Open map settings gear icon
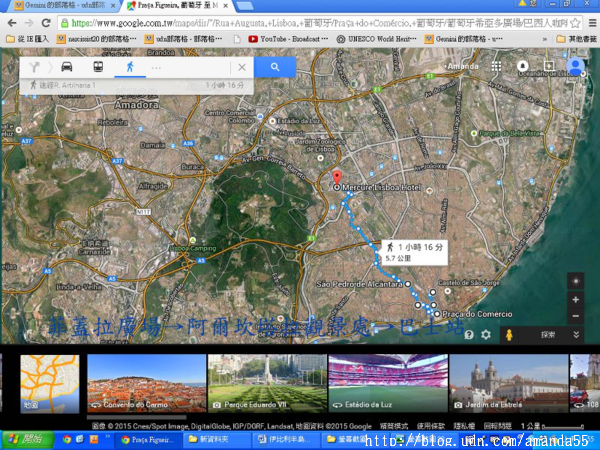 [x=486, y=335]
